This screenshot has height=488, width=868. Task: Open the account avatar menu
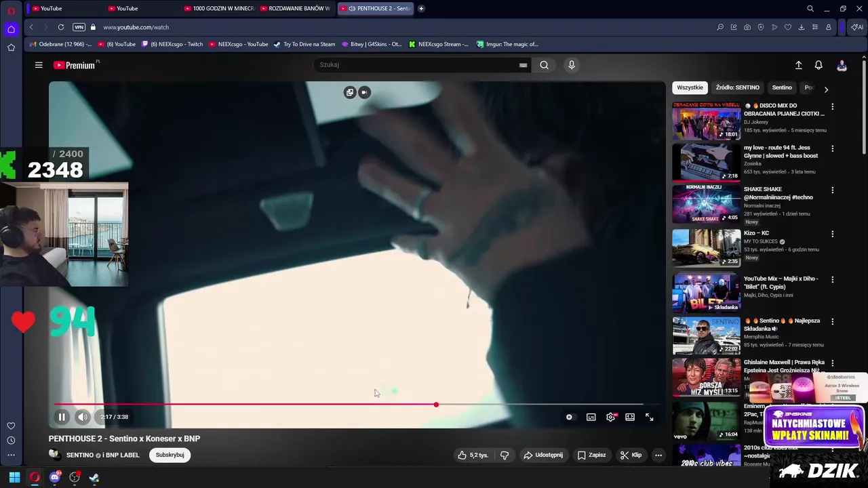pos(842,65)
